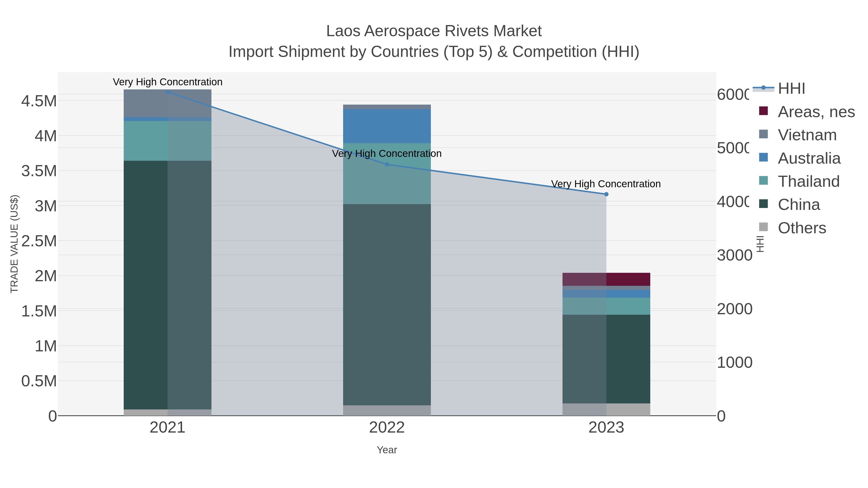868x488 pixels.
Task: Click the HHI marker for 2021
Action: pos(168,92)
